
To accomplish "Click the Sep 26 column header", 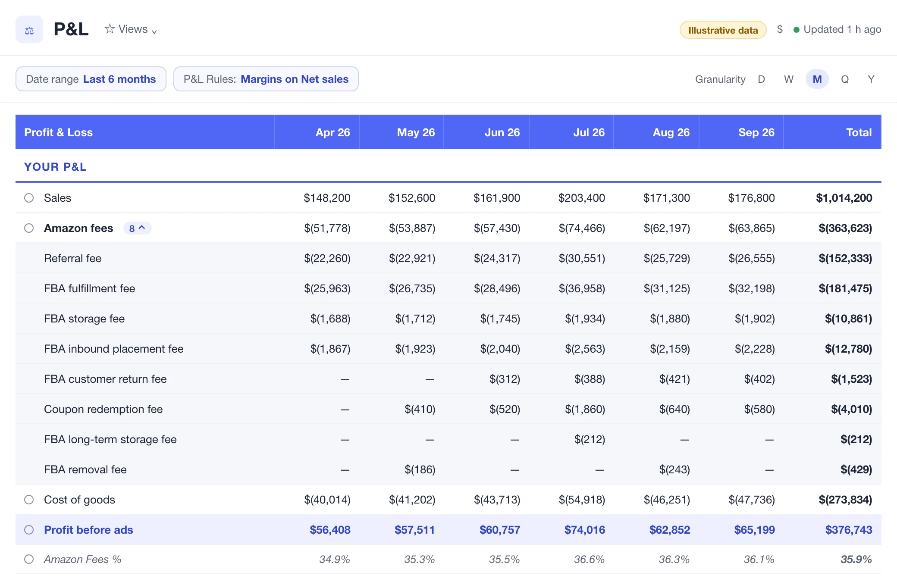I will point(741,132).
